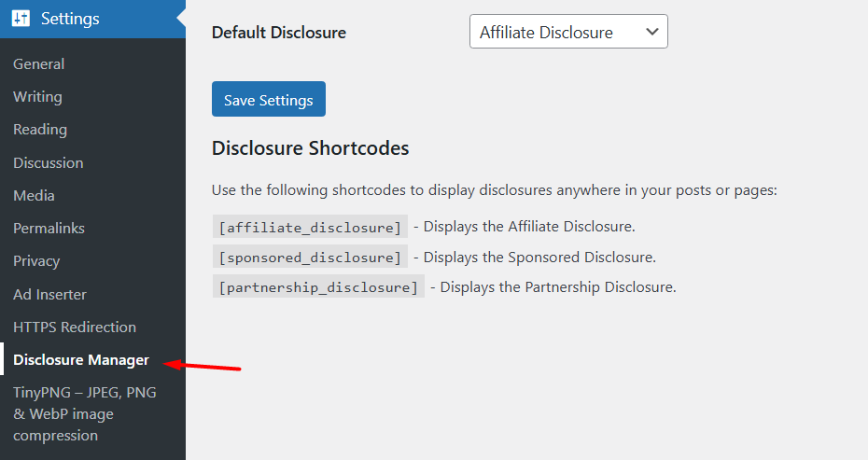The image size is (868, 460).
Task: Click the Save Settings button
Action: (x=269, y=99)
